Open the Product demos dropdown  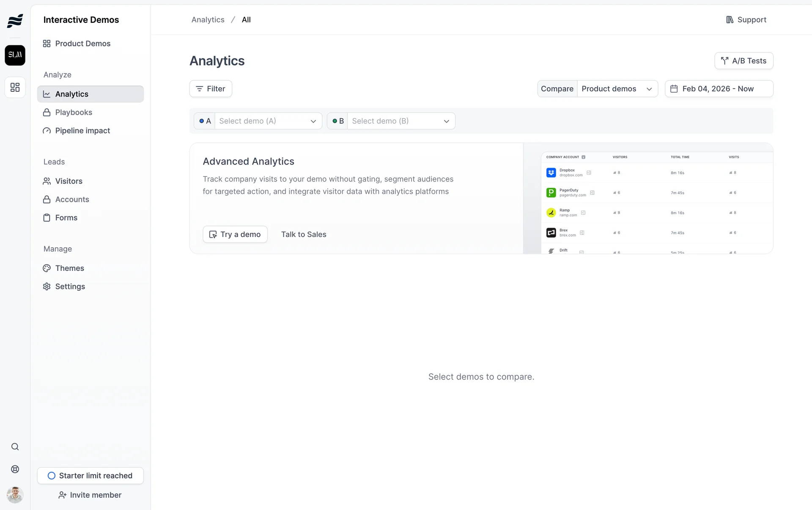pos(617,89)
